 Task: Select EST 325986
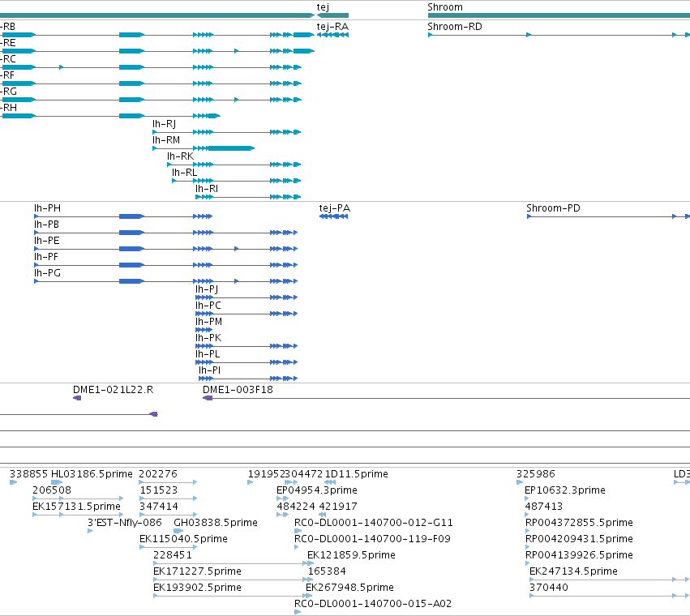click(x=536, y=474)
